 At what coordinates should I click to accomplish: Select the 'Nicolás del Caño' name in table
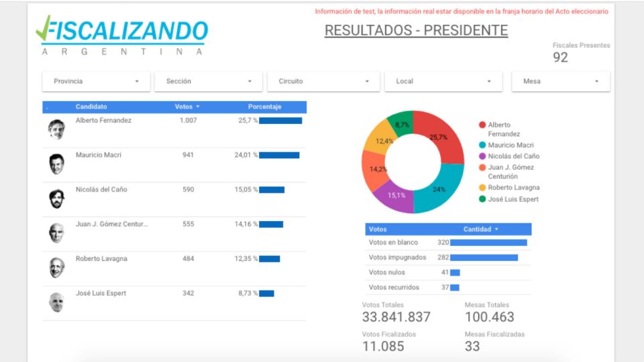pyautogui.click(x=101, y=189)
